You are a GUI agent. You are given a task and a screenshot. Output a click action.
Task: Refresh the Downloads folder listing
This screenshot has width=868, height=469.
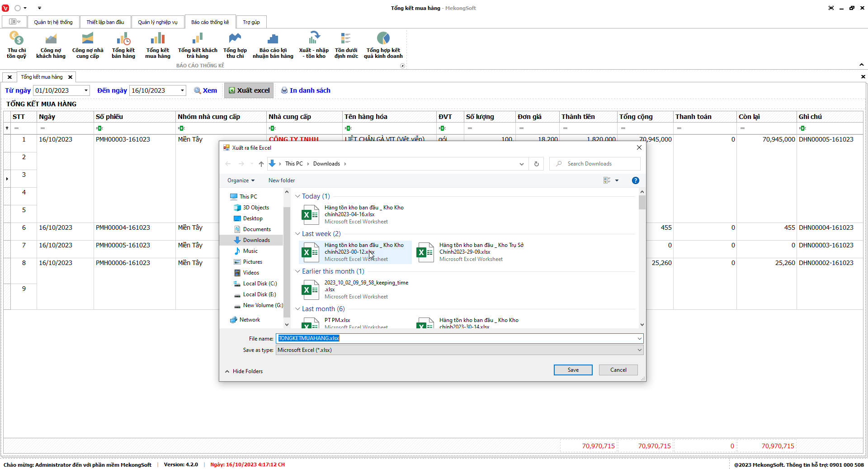click(x=536, y=164)
